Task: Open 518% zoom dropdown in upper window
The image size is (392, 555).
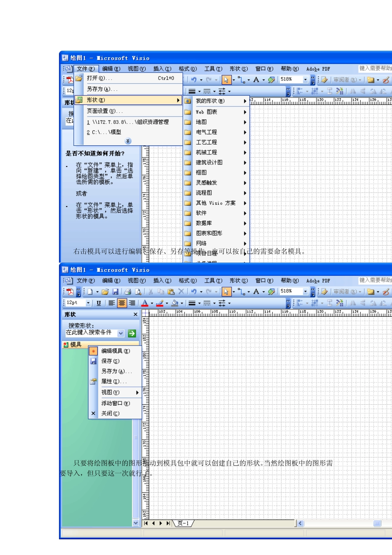Action: pos(305,80)
